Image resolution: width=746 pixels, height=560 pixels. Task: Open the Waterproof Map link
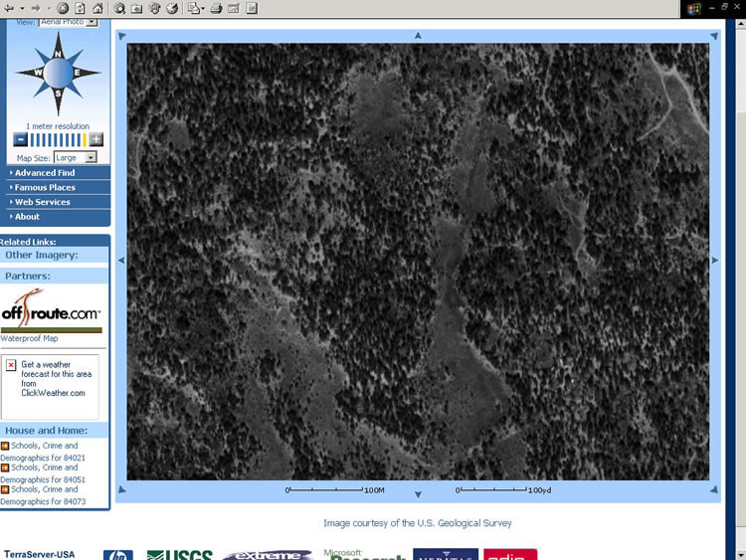(29, 339)
